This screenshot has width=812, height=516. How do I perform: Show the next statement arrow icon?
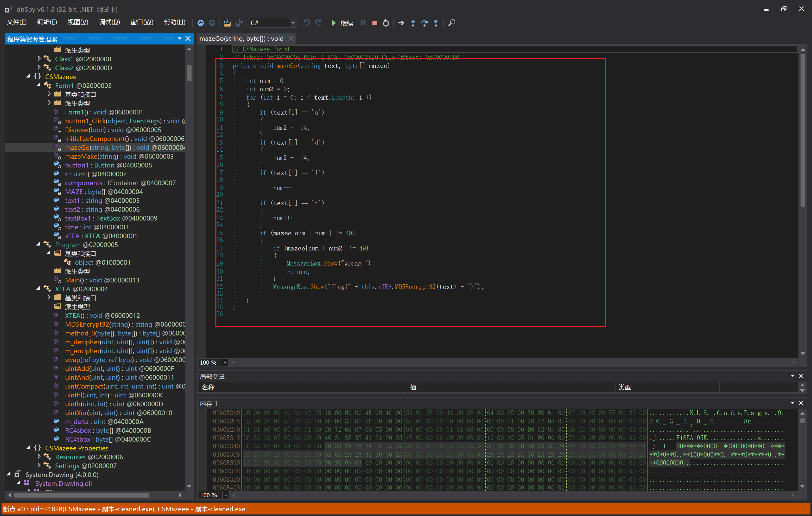tap(401, 23)
